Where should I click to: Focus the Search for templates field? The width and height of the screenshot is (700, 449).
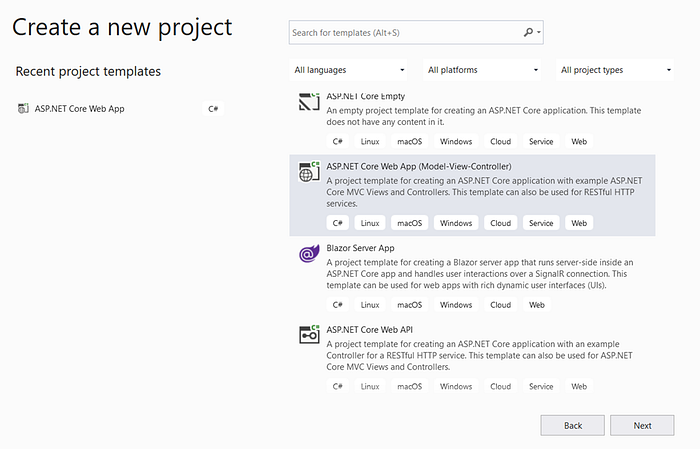[x=416, y=32]
